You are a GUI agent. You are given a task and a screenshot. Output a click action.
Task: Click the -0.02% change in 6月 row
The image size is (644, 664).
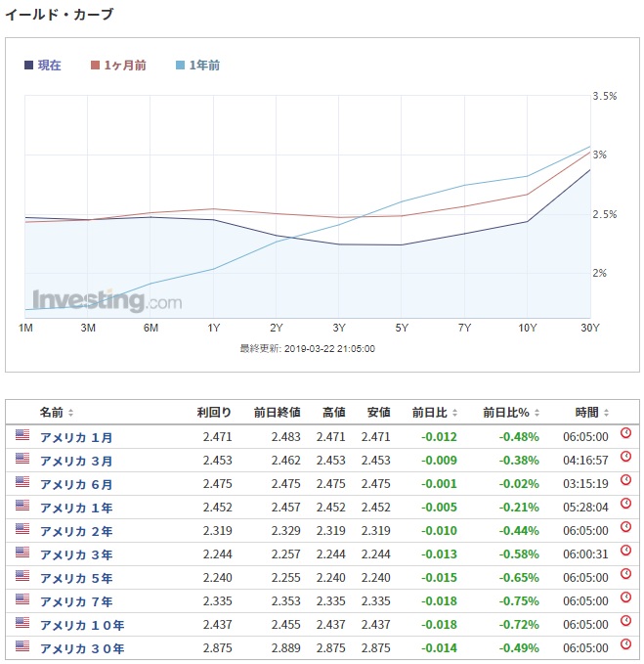(x=519, y=484)
